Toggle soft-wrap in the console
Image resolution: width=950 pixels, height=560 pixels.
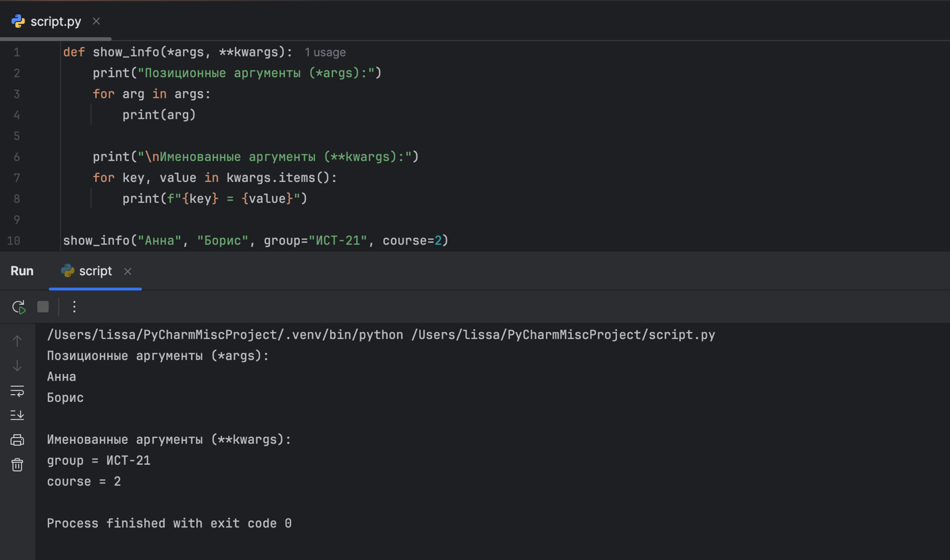click(x=17, y=391)
